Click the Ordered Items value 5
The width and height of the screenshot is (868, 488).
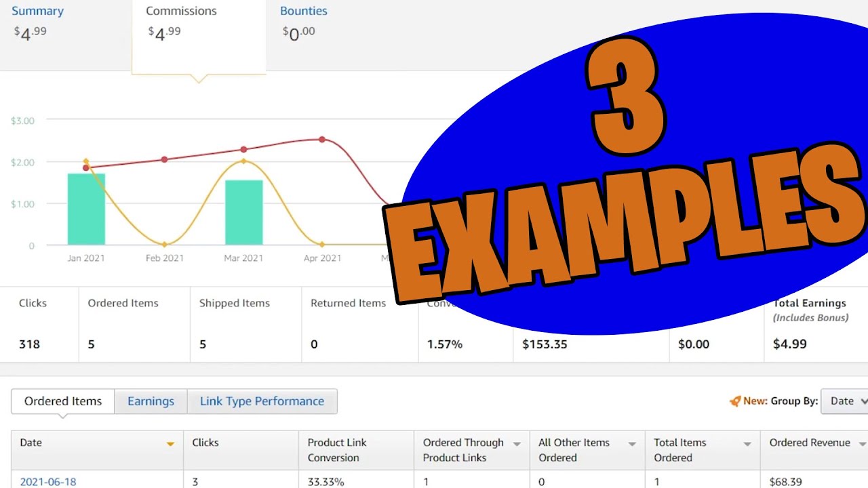91,344
